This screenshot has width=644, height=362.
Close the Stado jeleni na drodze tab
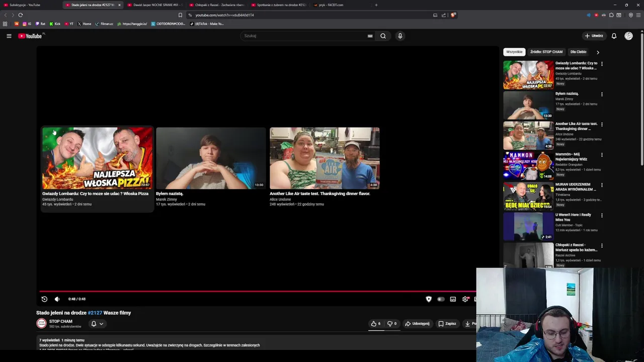click(x=119, y=5)
